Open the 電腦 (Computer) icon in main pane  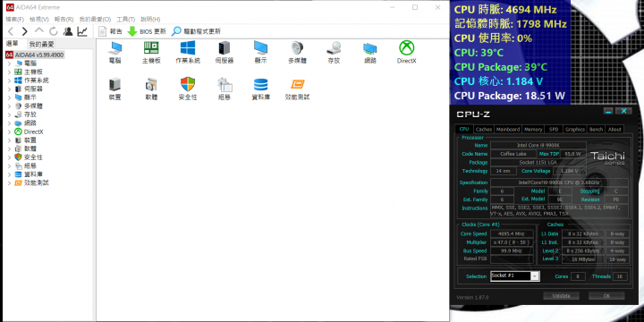[114, 48]
